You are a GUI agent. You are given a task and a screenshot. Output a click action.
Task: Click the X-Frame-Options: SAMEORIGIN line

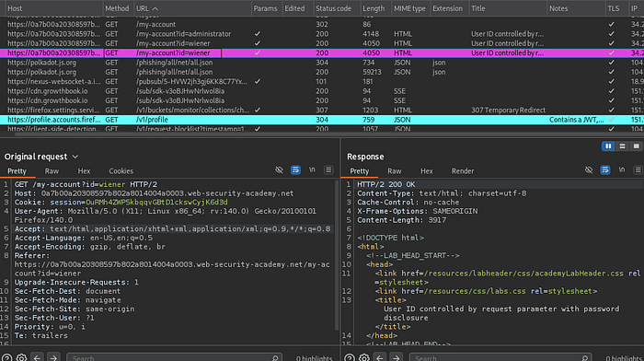[418, 211]
